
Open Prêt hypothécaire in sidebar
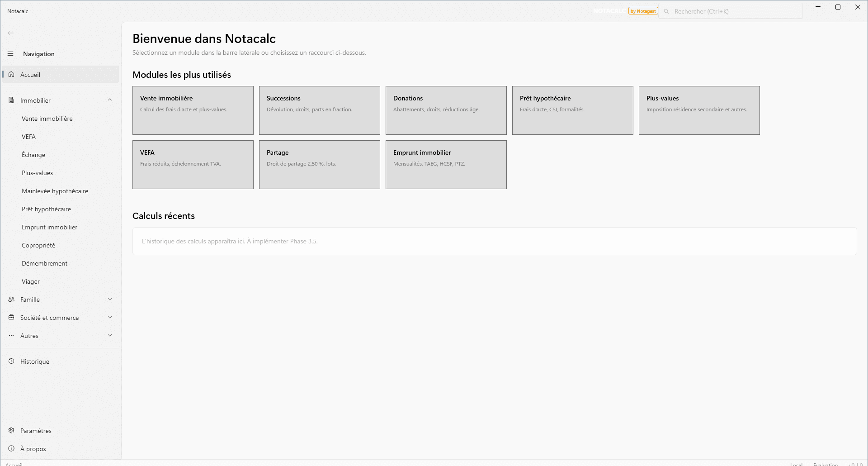61,209
